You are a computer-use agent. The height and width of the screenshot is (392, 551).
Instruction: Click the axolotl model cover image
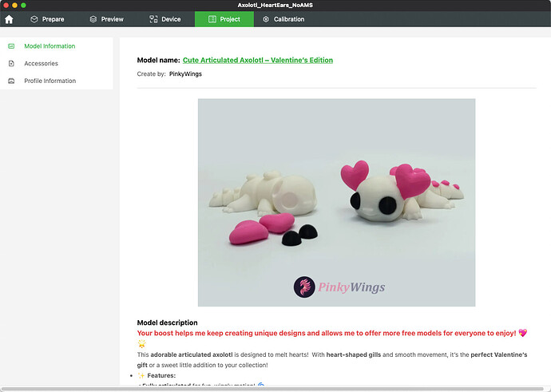pyautogui.click(x=337, y=202)
